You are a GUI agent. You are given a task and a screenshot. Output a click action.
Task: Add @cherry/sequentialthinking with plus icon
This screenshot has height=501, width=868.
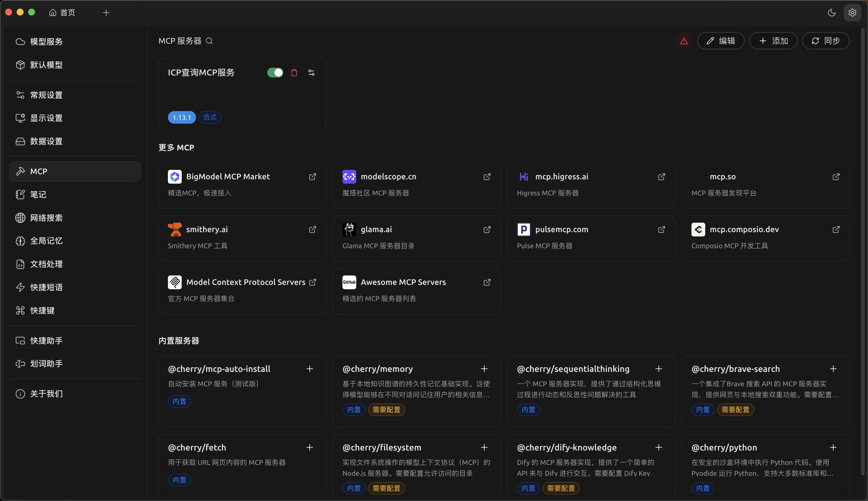[659, 369]
